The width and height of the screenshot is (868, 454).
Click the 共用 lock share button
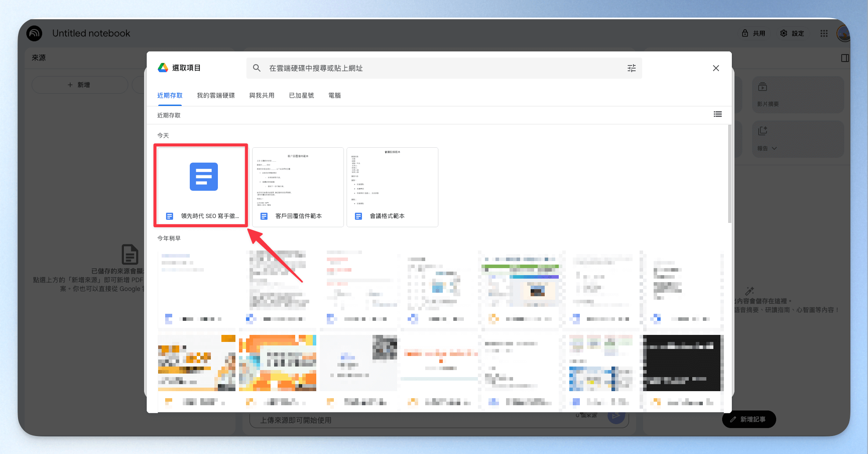pyautogui.click(x=754, y=33)
